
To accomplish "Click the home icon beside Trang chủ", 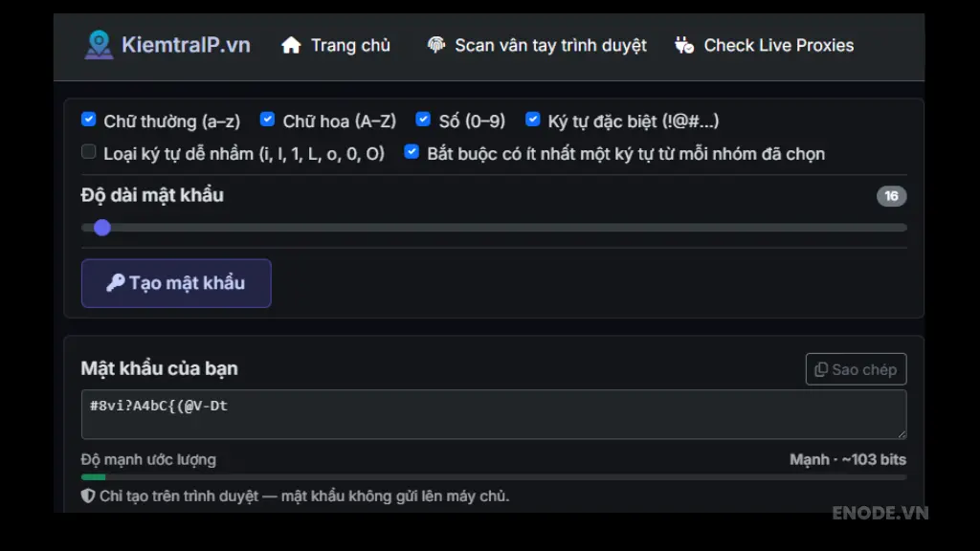I will click(291, 45).
